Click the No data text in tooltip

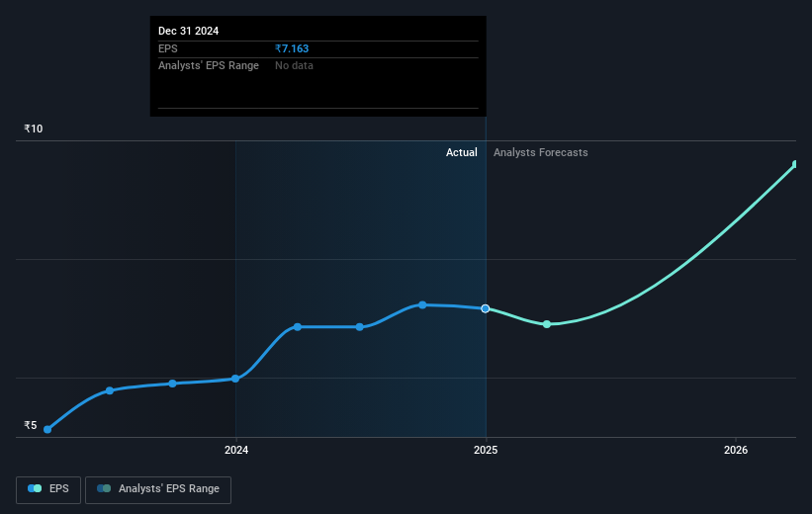coord(294,66)
